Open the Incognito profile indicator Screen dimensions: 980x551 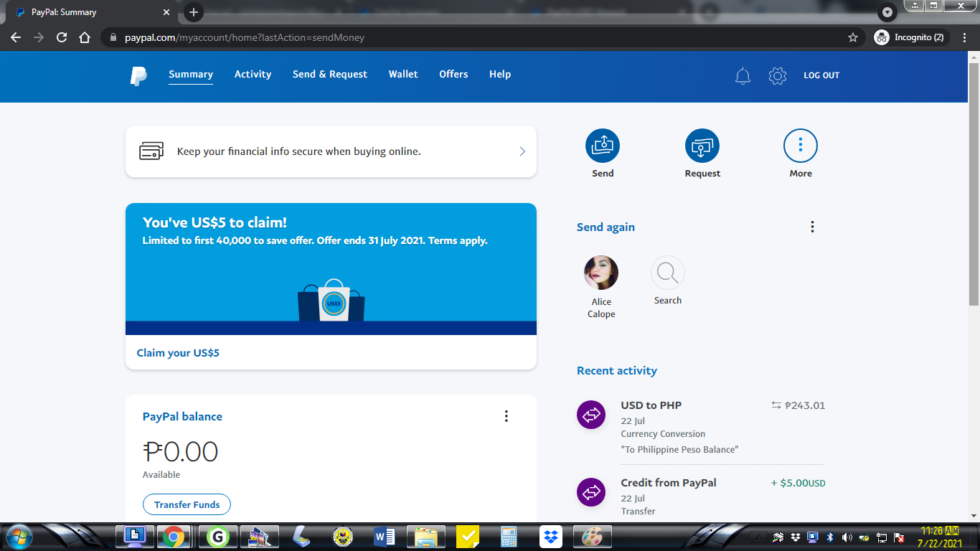(x=912, y=37)
